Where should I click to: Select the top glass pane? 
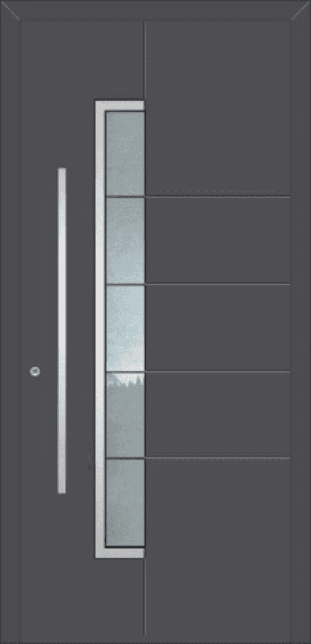pyautogui.click(x=125, y=153)
